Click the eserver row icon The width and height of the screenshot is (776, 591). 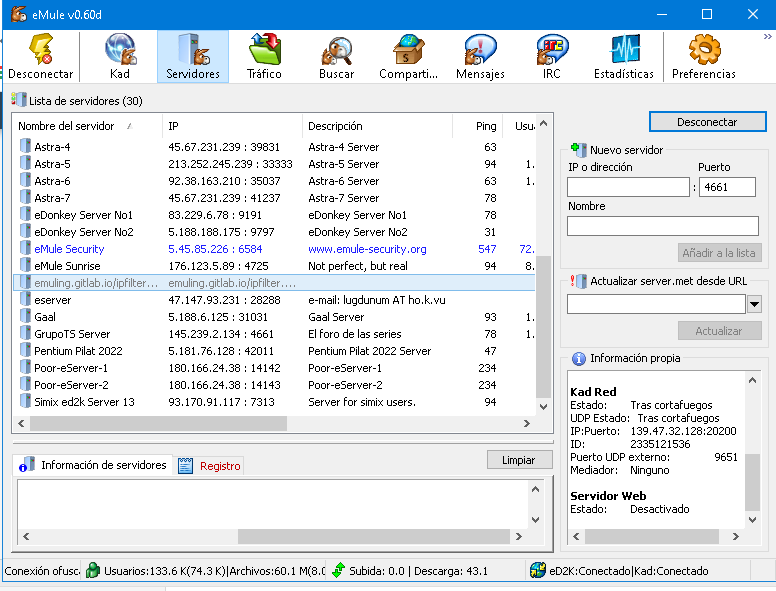tap(25, 299)
